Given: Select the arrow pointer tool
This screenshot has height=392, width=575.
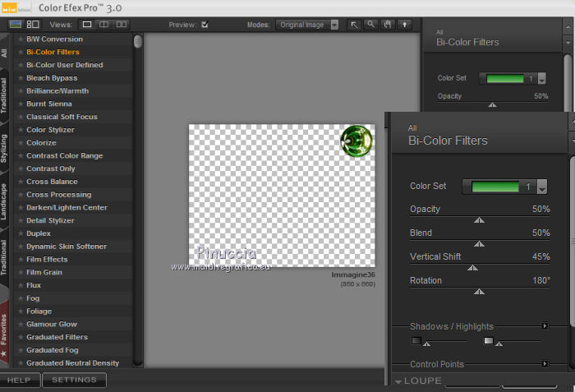Looking at the screenshot, I should [354, 25].
